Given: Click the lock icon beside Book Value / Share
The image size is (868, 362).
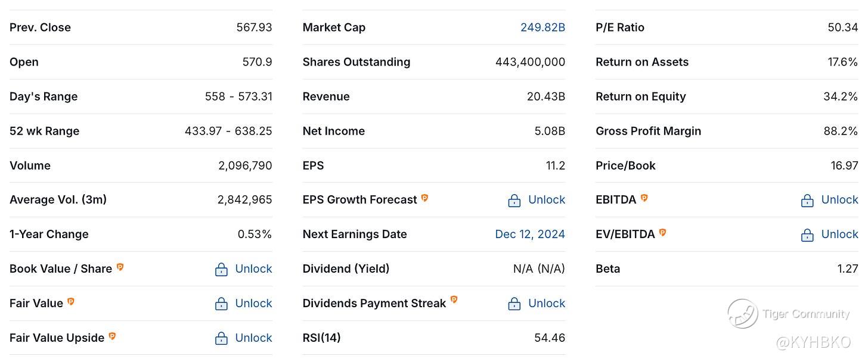Looking at the screenshot, I should coord(221,270).
